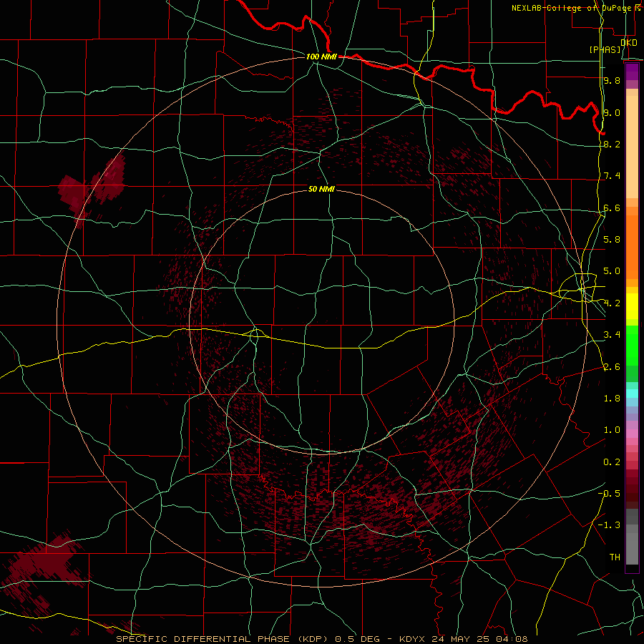The width and height of the screenshot is (644, 644).
Task: Click the -0.5 value on color scale
Action: pos(610,493)
